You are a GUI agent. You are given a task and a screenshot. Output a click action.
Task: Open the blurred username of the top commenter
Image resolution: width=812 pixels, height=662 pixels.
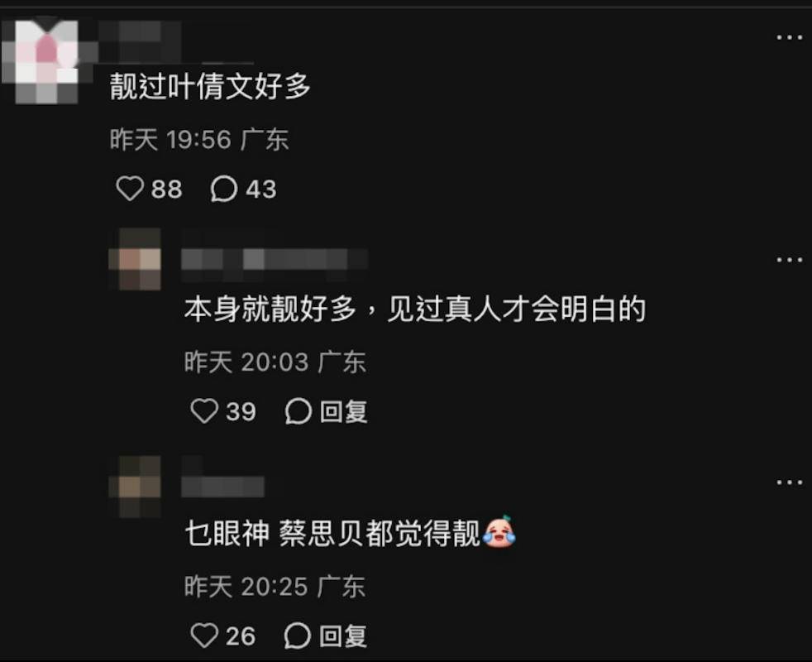click(140, 41)
